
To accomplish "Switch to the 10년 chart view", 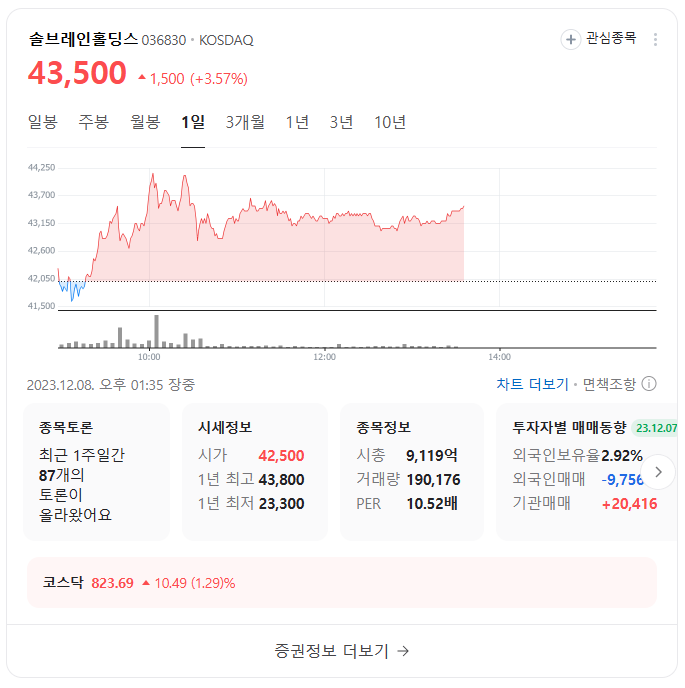I will pyautogui.click(x=390, y=122).
